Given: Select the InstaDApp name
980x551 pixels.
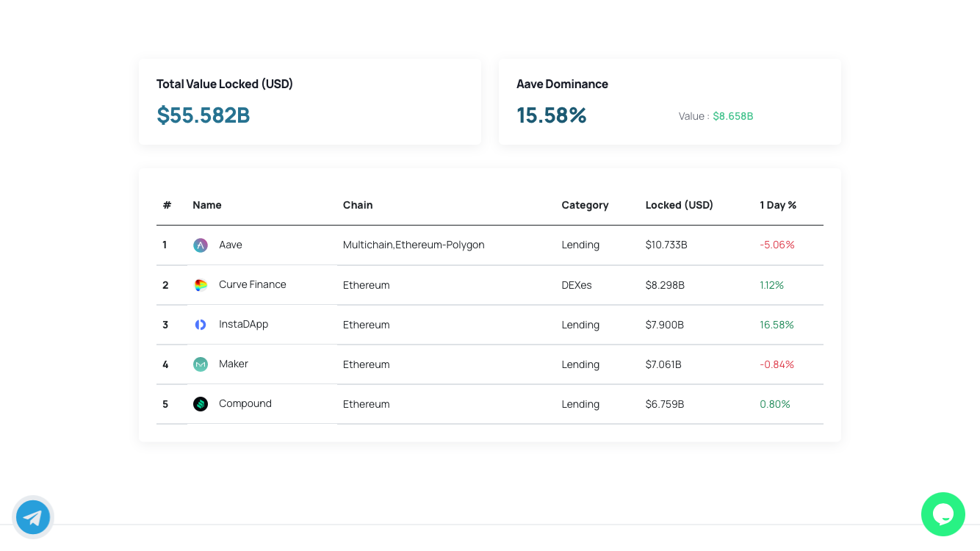Looking at the screenshot, I should point(244,324).
